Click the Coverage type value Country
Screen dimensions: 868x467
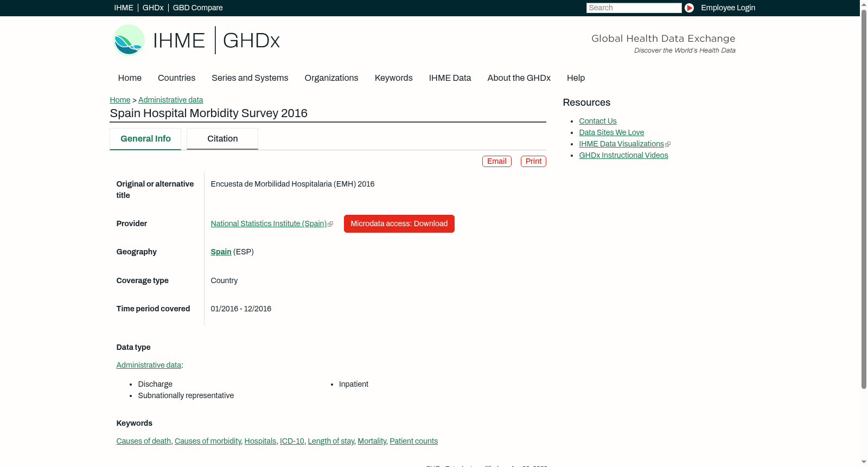point(224,280)
